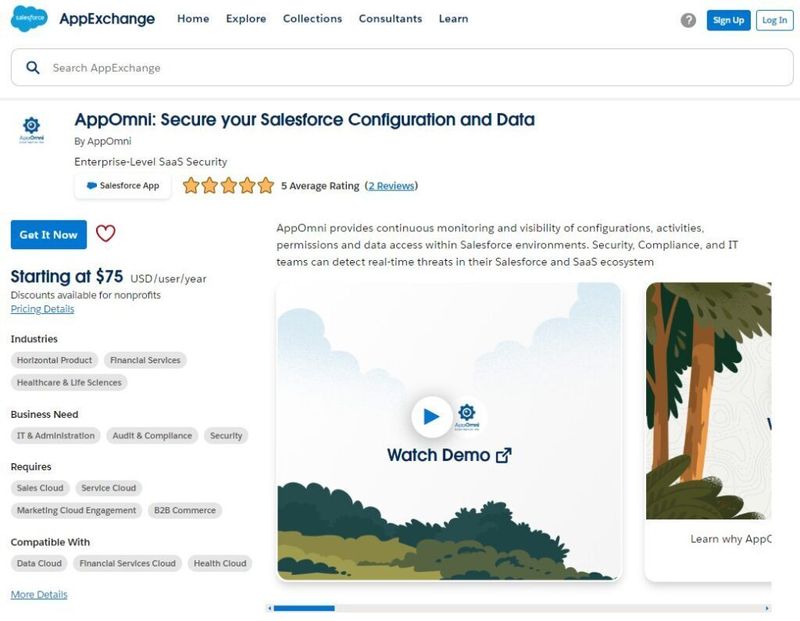800x621 pixels.
Task: Favorite the app with the heart icon
Action: pos(106,234)
